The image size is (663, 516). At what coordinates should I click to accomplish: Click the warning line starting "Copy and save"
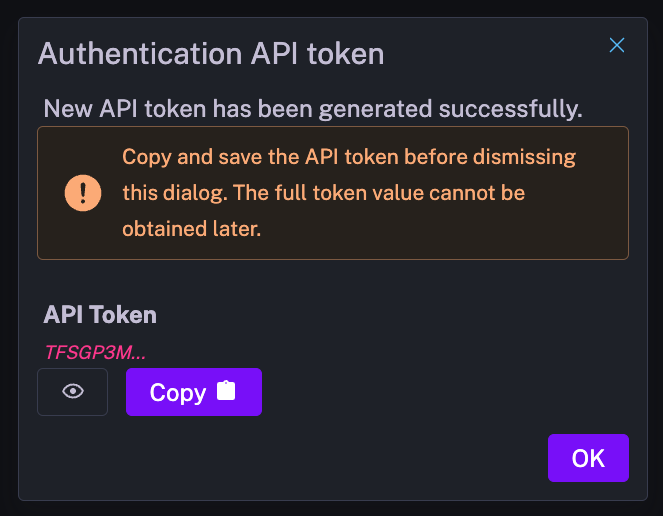pos(349,157)
